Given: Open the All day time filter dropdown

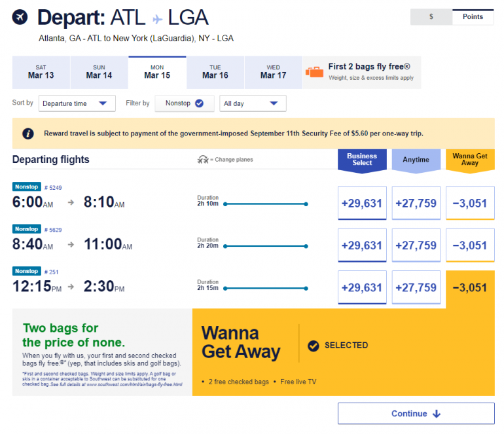Looking at the screenshot, I should coord(253,103).
